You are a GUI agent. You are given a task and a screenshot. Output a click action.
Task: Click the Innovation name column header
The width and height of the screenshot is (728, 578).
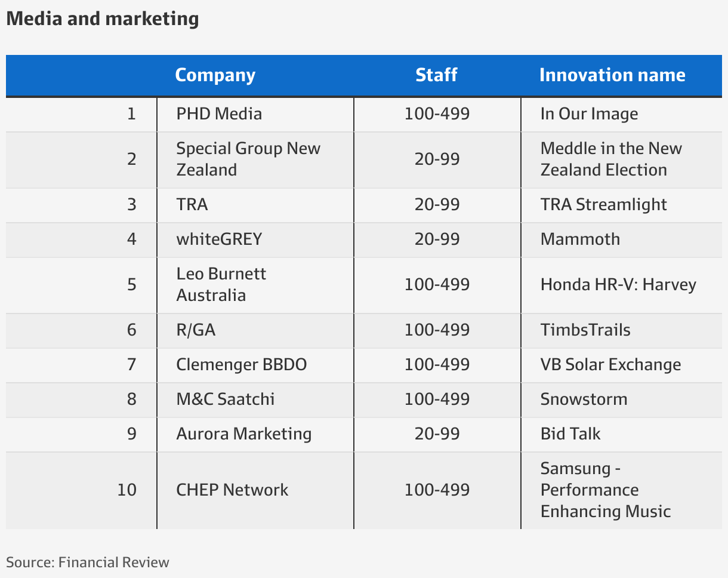click(612, 75)
